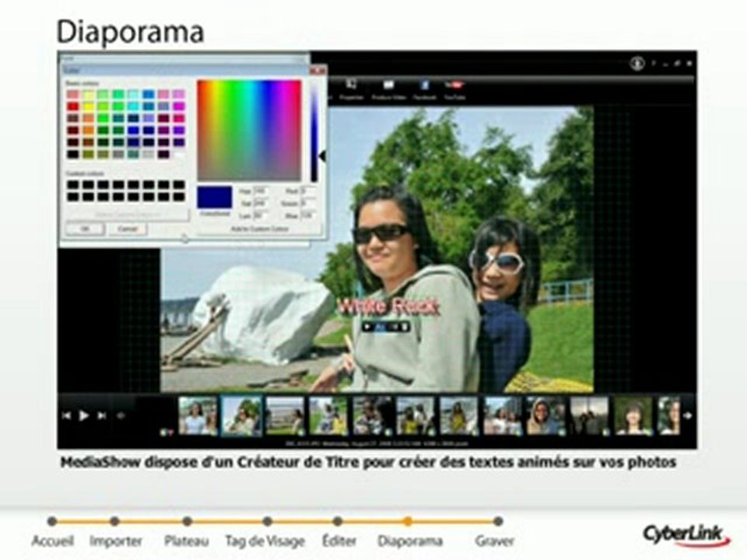747x560 pixels.
Task: Open the Tag de Visage step
Action: (265, 541)
